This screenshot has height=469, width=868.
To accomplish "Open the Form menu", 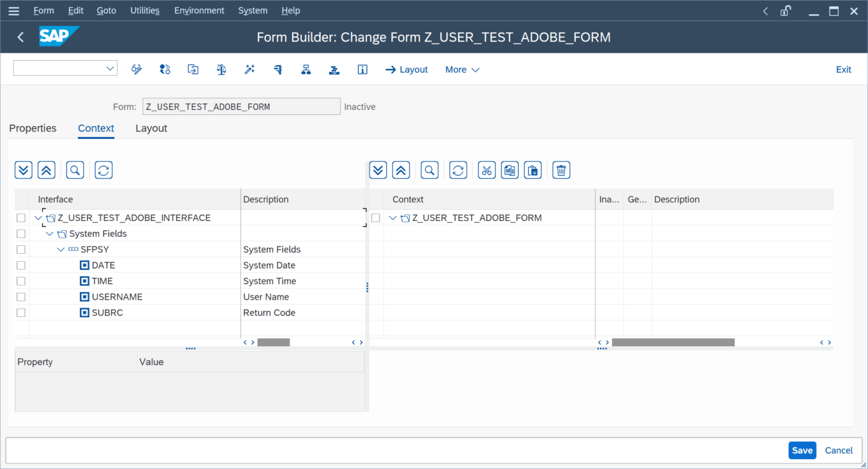I will 43,11.
